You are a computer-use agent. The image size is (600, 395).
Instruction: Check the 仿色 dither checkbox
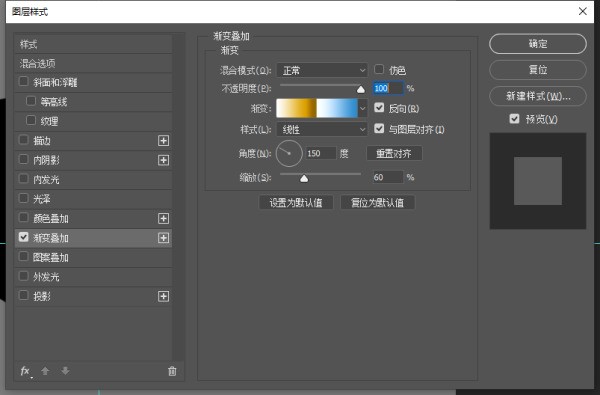coord(379,69)
